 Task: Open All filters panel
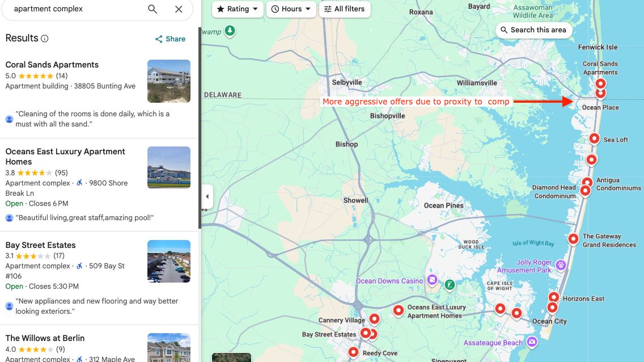point(345,9)
